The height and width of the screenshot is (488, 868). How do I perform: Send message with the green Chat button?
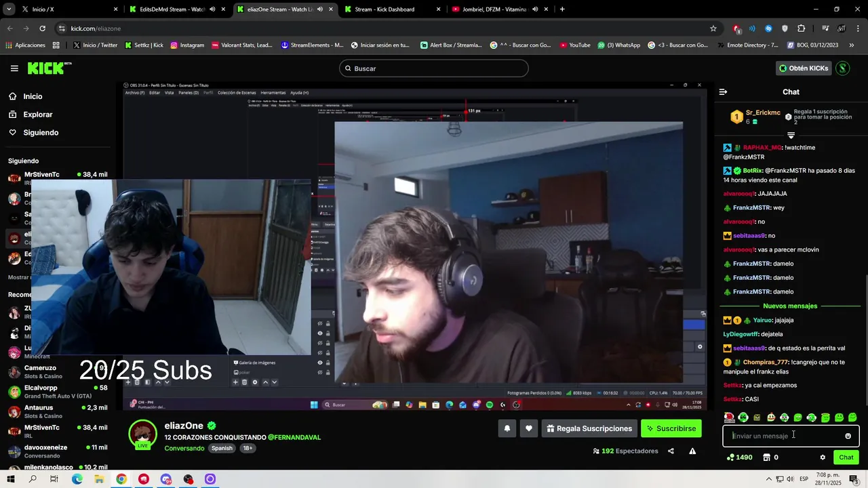(846, 457)
